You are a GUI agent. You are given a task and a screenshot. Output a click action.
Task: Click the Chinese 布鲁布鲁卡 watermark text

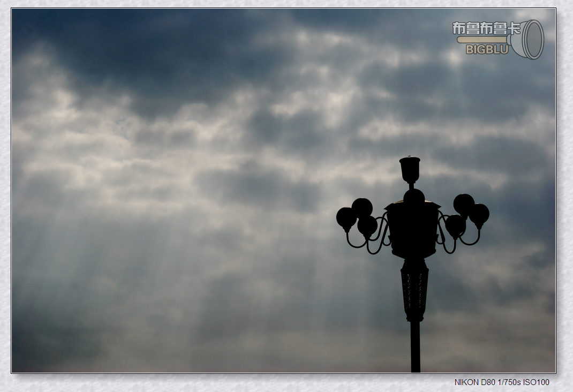[486, 28]
